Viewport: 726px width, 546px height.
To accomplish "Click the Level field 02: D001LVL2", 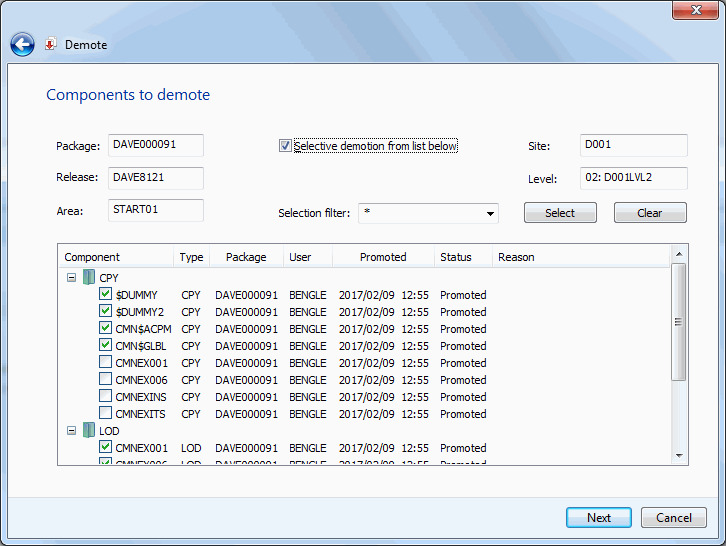I will coord(633,178).
